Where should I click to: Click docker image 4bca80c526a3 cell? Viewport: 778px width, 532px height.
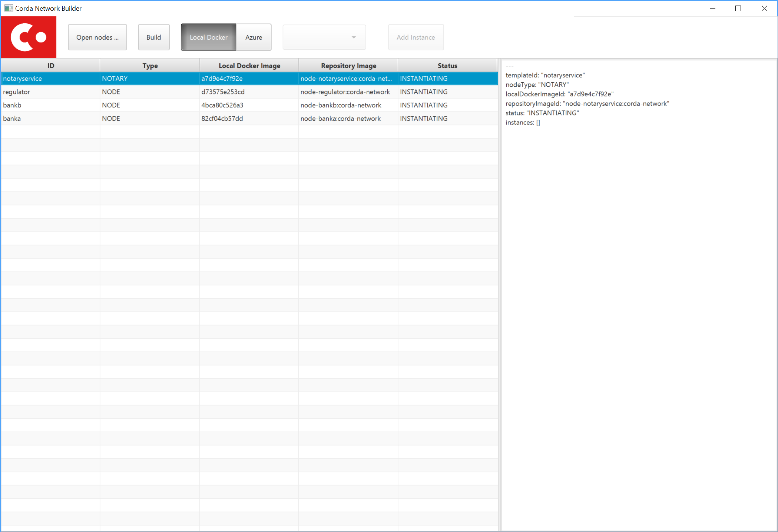(249, 105)
